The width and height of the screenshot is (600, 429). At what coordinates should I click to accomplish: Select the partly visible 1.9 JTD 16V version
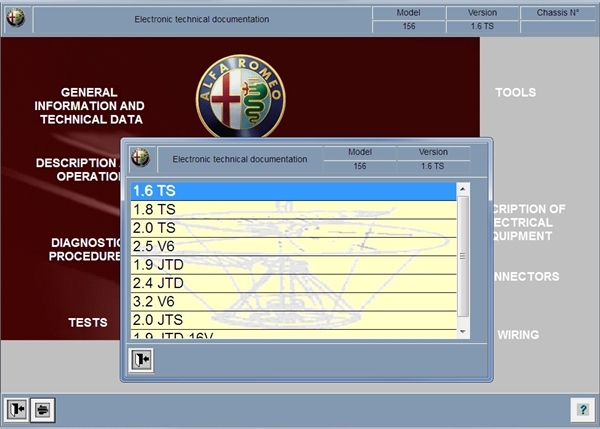click(293, 334)
